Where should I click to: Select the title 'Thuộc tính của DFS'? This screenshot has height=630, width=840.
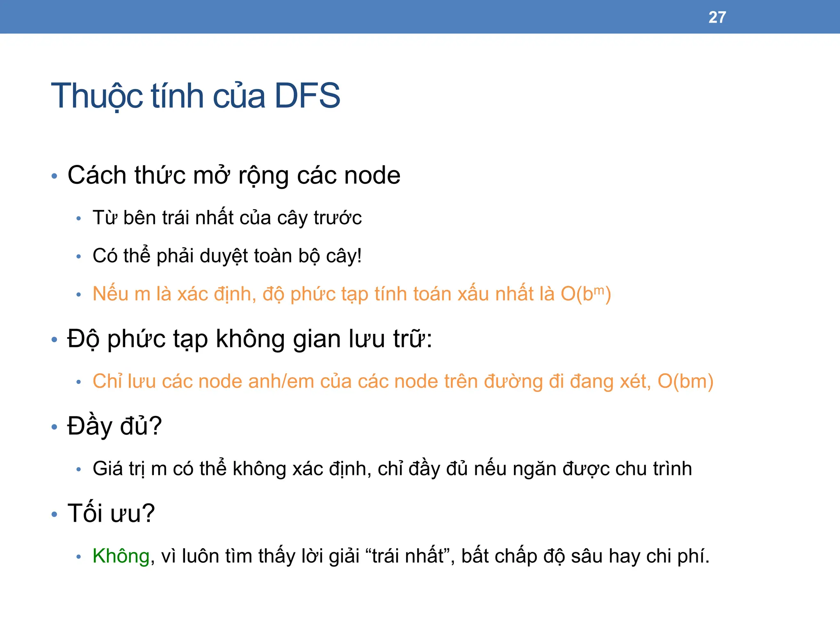(196, 96)
